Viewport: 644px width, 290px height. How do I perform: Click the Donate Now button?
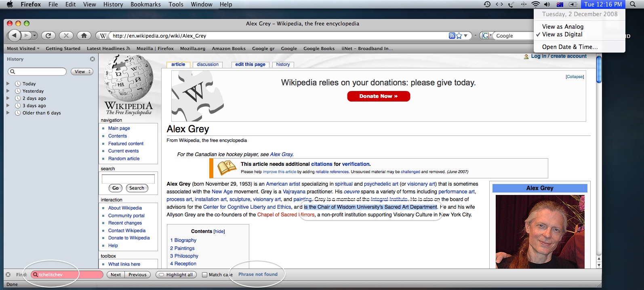point(379,96)
